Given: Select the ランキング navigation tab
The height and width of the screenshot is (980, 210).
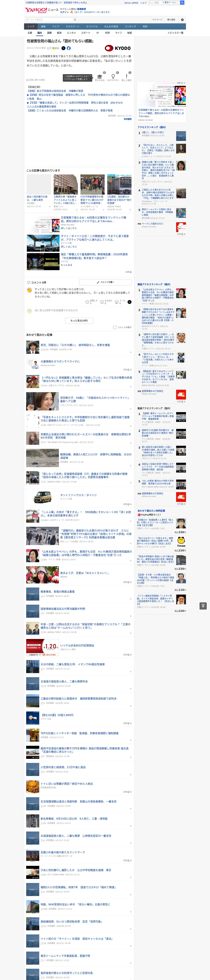Looking at the screenshot, I should 130,27.
